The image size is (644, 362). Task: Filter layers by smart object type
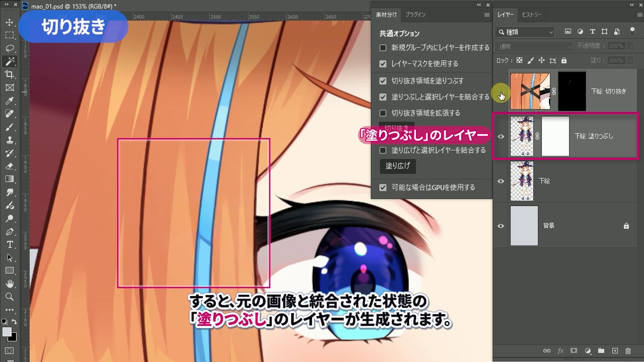(616, 32)
